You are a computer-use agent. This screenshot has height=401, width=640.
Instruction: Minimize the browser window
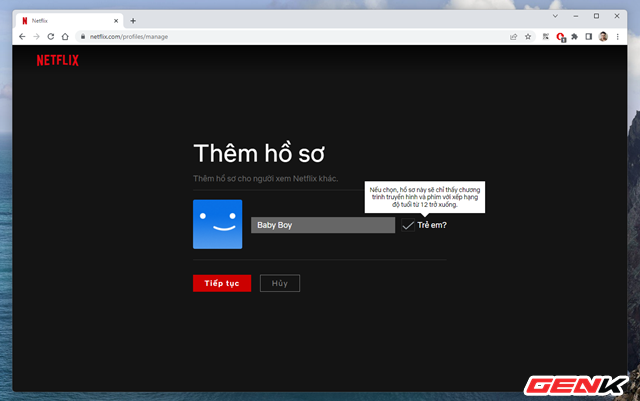576,16
